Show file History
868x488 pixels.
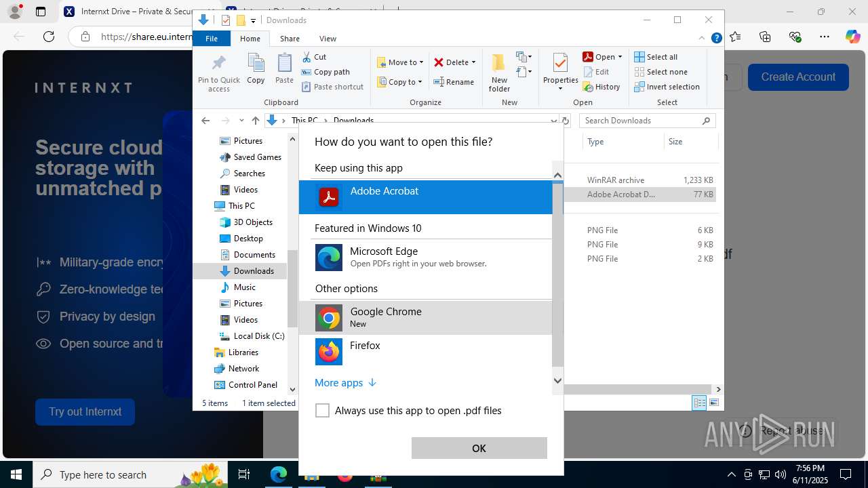[601, 87]
